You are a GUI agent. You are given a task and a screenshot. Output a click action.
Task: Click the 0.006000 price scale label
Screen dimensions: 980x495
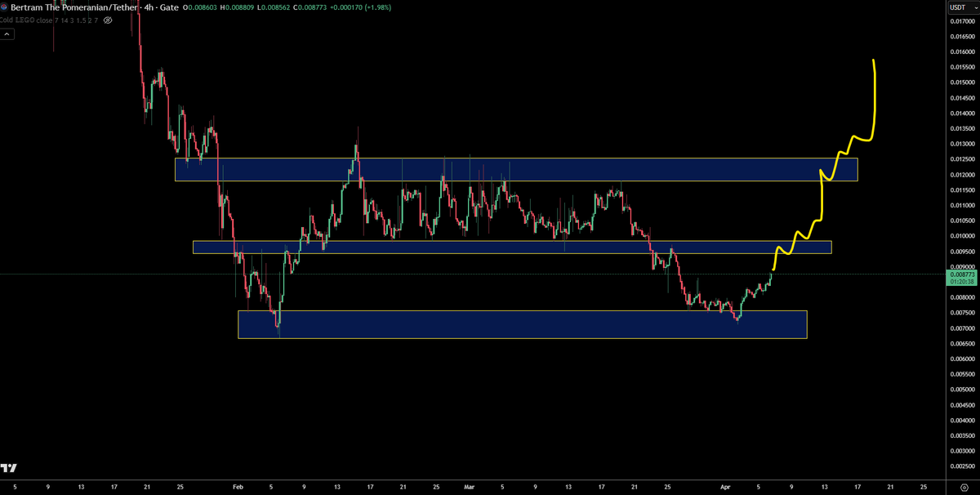click(x=961, y=359)
